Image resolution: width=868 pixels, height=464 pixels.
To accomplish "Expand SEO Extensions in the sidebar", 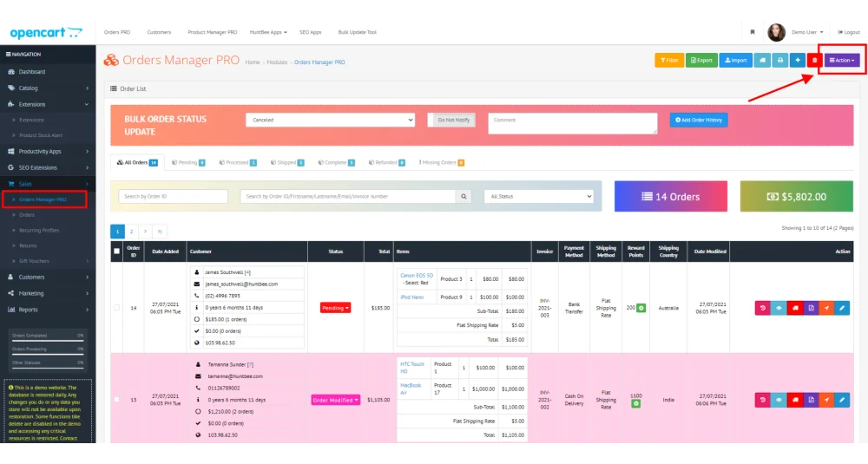I will 48,167.
